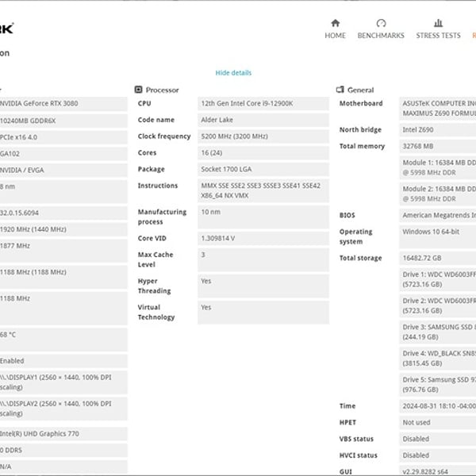Click the Core VID label
Screen dimensions: 476x476
[152, 238]
